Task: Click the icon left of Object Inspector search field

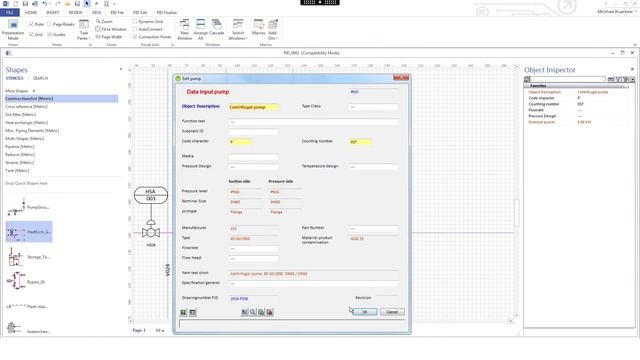Action: pyautogui.click(x=527, y=79)
